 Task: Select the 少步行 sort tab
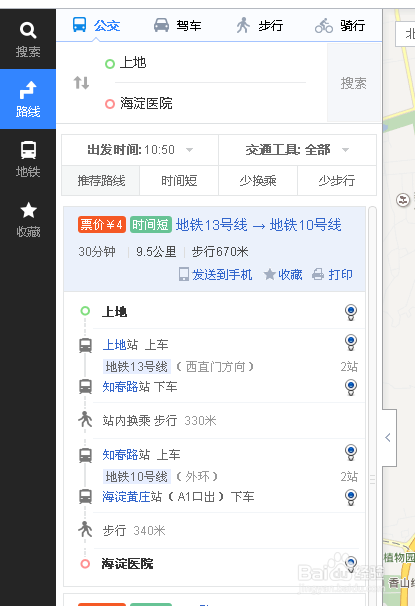point(337,180)
